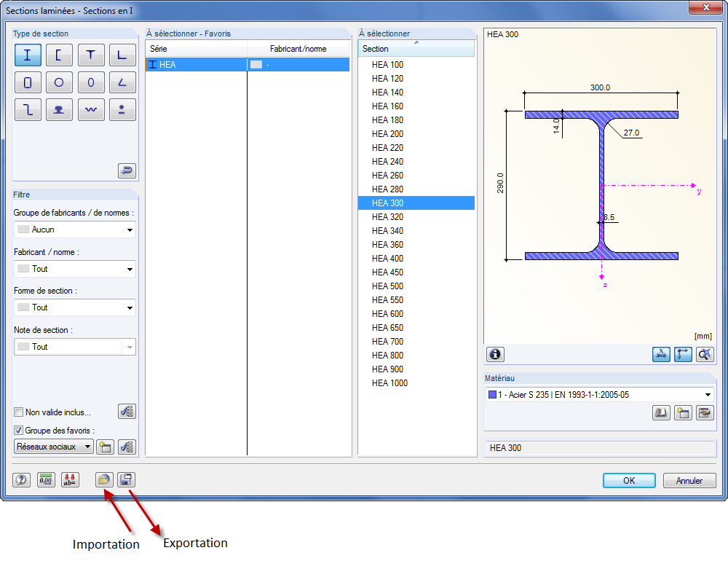Click the back arrow in section types
Image resolution: width=728 pixels, height=569 pixels.
(x=127, y=170)
